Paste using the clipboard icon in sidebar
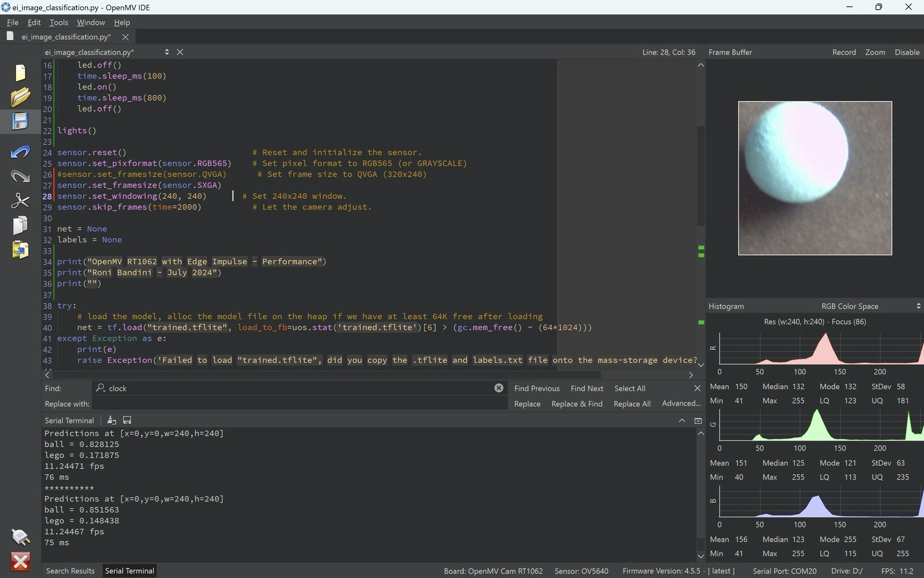Image resolution: width=924 pixels, height=578 pixels. [20, 250]
